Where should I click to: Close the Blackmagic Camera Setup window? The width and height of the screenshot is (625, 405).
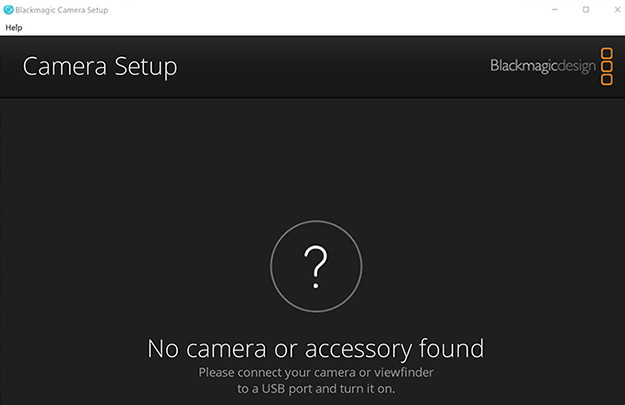[612, 9]
